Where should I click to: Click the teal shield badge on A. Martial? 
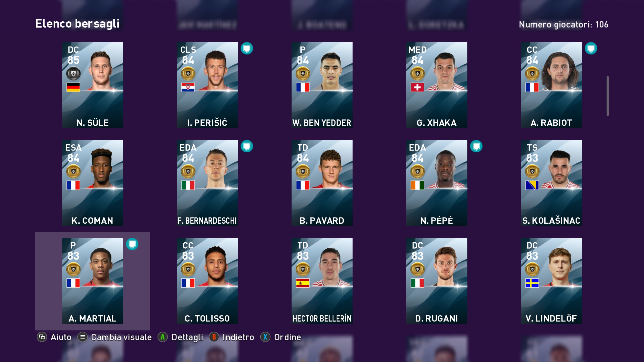click(x=132, y=244)
